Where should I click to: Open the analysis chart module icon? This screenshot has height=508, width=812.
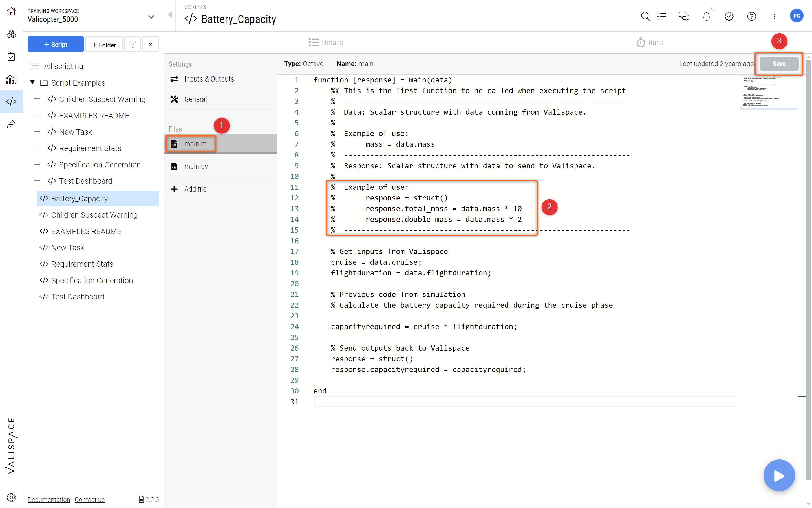click(x=11, y=79)
